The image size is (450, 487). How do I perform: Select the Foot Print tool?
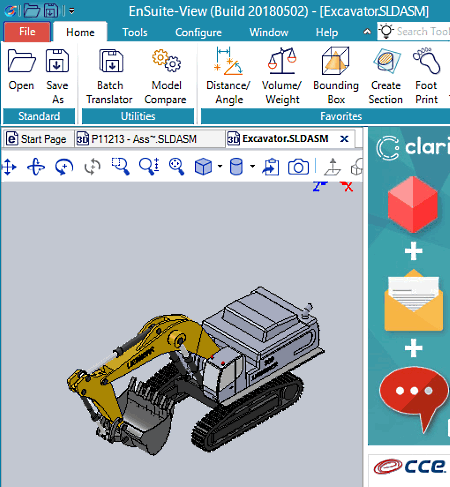427,76
